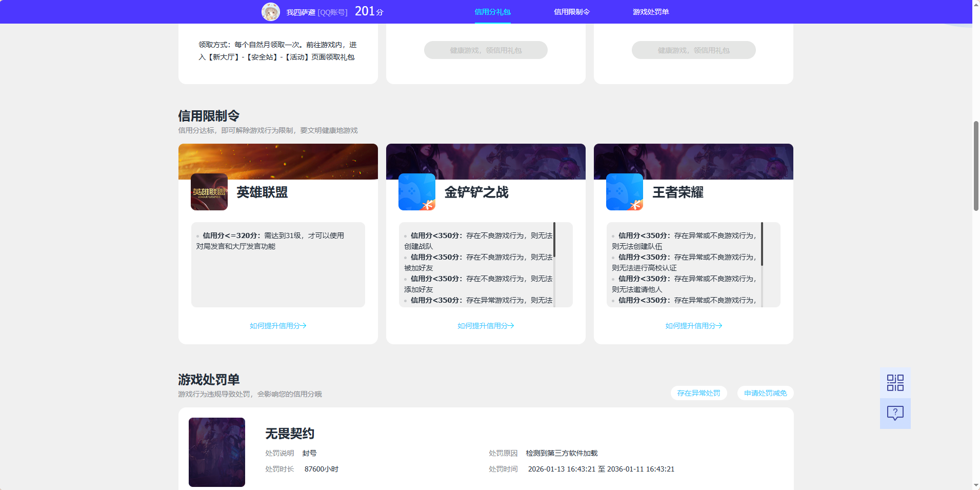The height and width of the screenshot is (490, 980).
Task: Click the scrollbar inside 金铲铲之战 restrictions list
Action: [x=554, y=240]
